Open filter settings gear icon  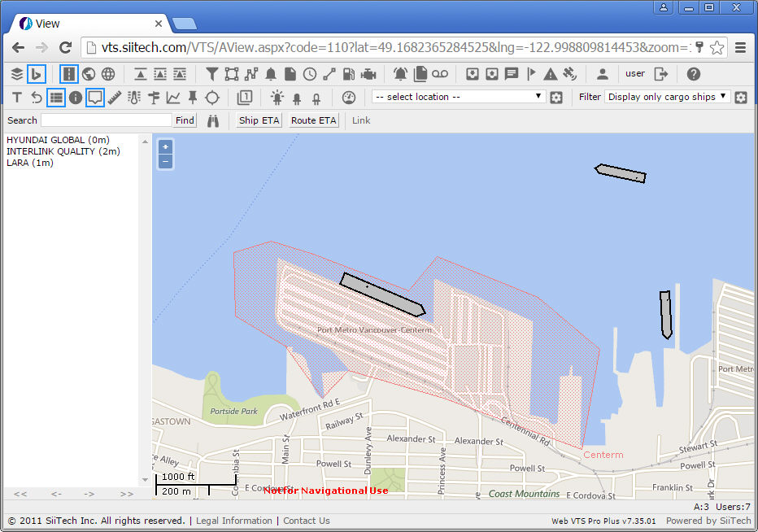(741, 98)
